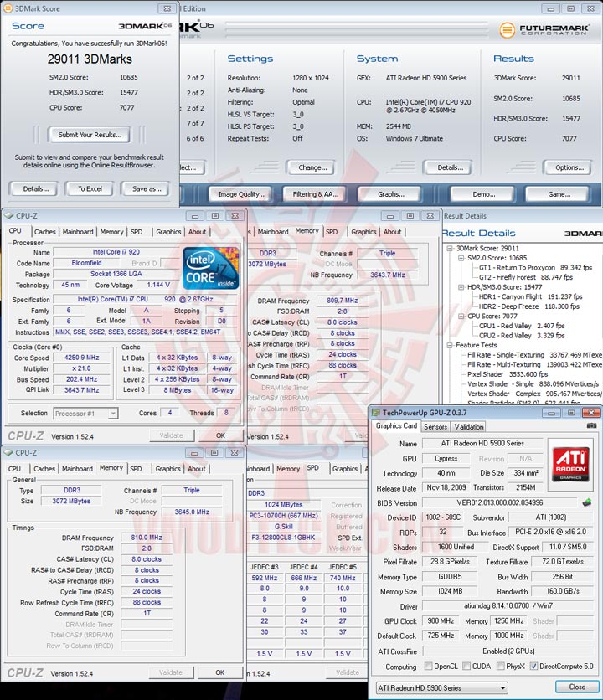Click the Core Speed 4250.9 MHz value

[82, 358]
